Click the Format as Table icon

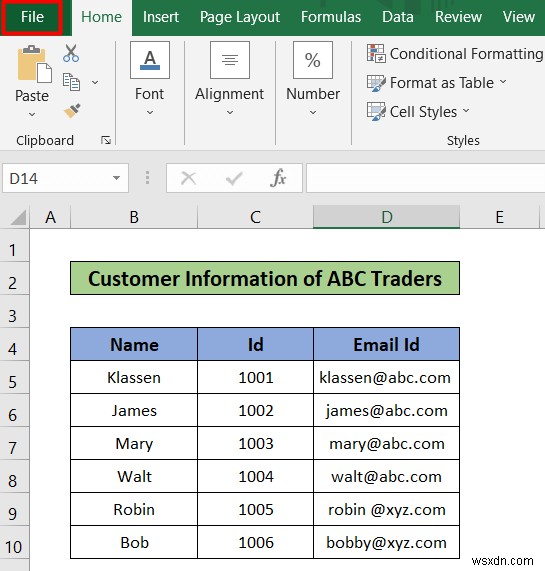[x=376, y=83]
